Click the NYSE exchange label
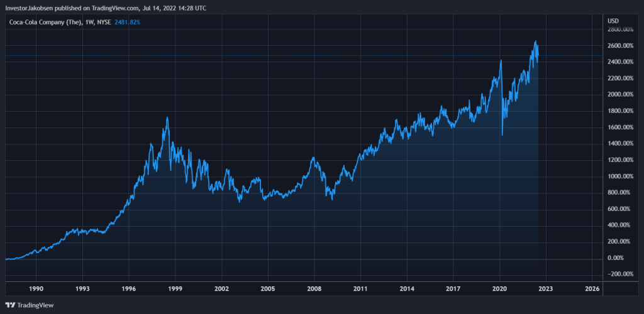Image resolution: width=644 pixels, height=314 pixels. (x=104, y=22)
